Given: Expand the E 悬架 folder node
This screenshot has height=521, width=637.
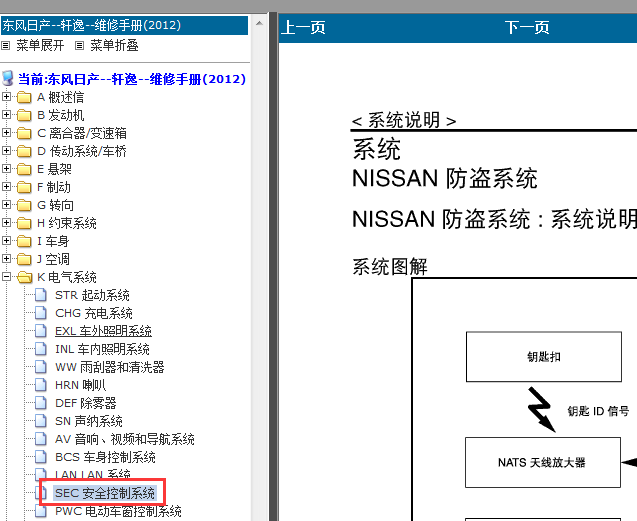Looking at the screenshot, I should tap(6, 169).
